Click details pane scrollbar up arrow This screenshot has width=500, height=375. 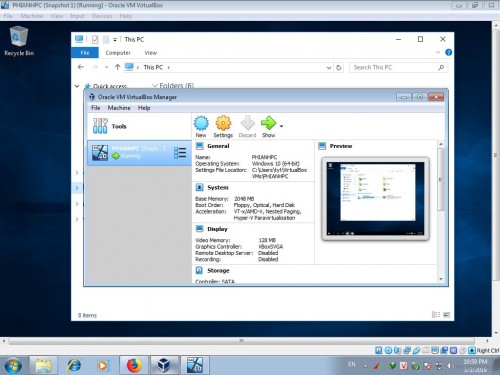pyautogui.click(x=441, y=144)
